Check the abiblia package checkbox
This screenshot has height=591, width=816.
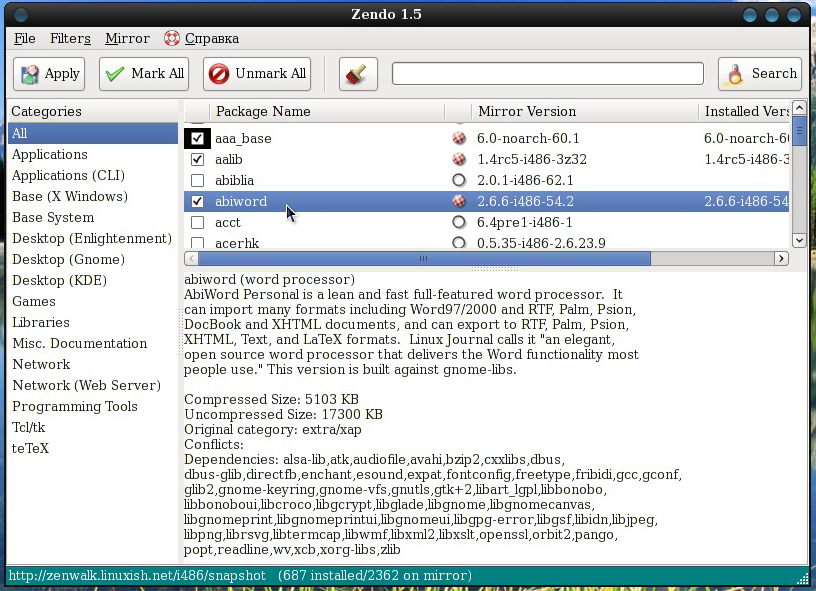(x=197, y=181)
